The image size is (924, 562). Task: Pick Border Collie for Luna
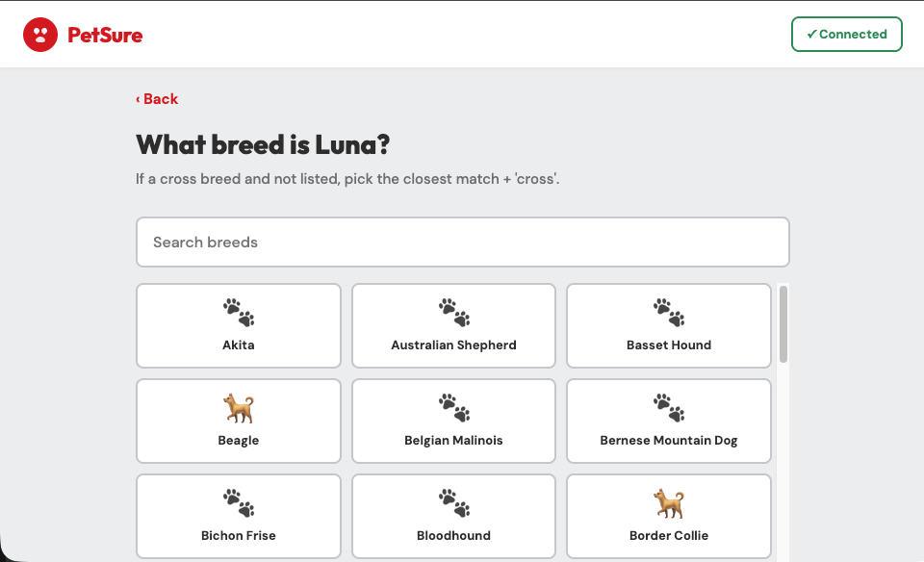(668, 516)
